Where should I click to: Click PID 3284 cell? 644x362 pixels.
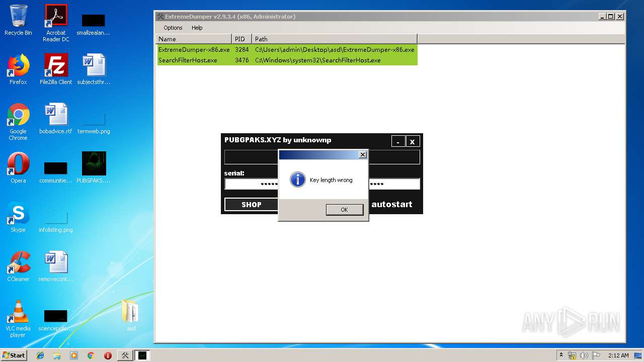tap(242, 50)
